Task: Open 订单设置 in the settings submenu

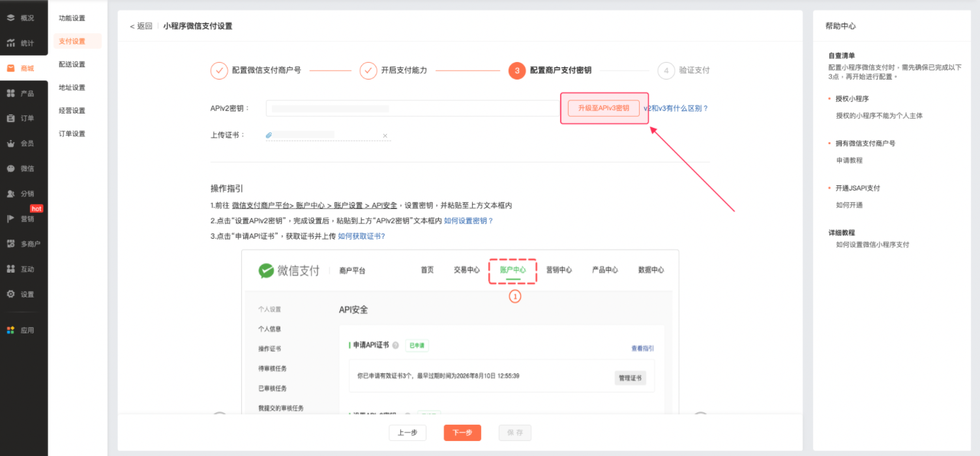Action: (x=72, y=134)
